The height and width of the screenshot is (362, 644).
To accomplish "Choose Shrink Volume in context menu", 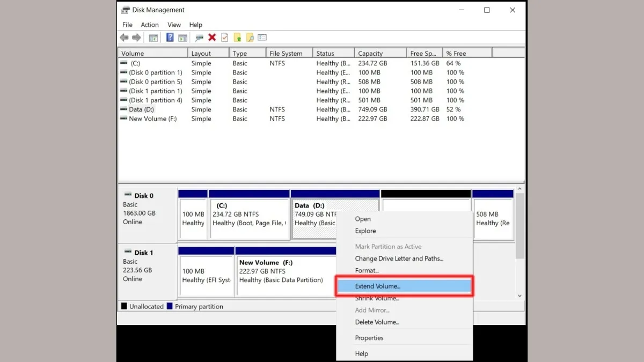I will (377, 299).
